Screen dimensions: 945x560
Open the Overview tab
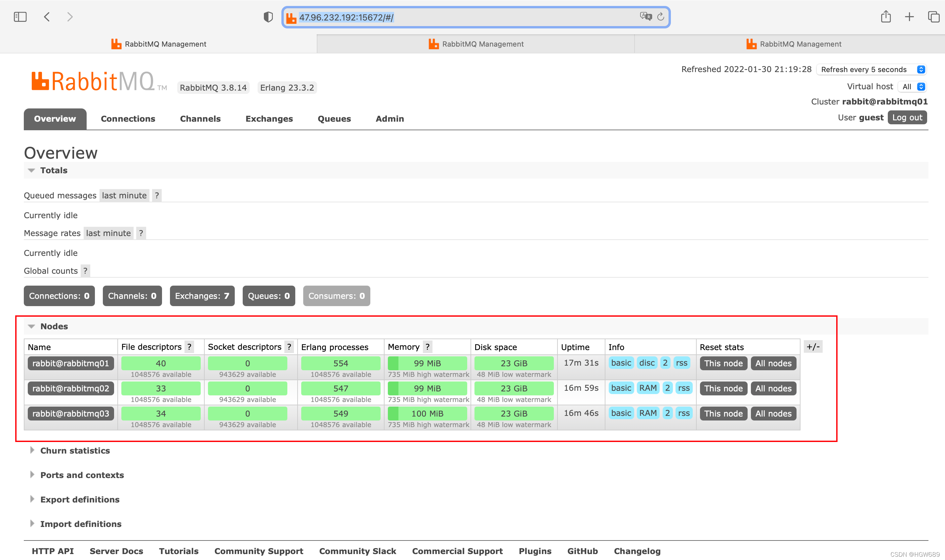[55, 119]
